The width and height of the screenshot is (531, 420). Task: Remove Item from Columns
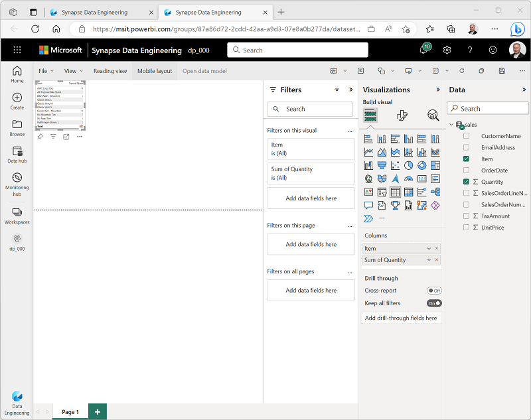(437, 248)
